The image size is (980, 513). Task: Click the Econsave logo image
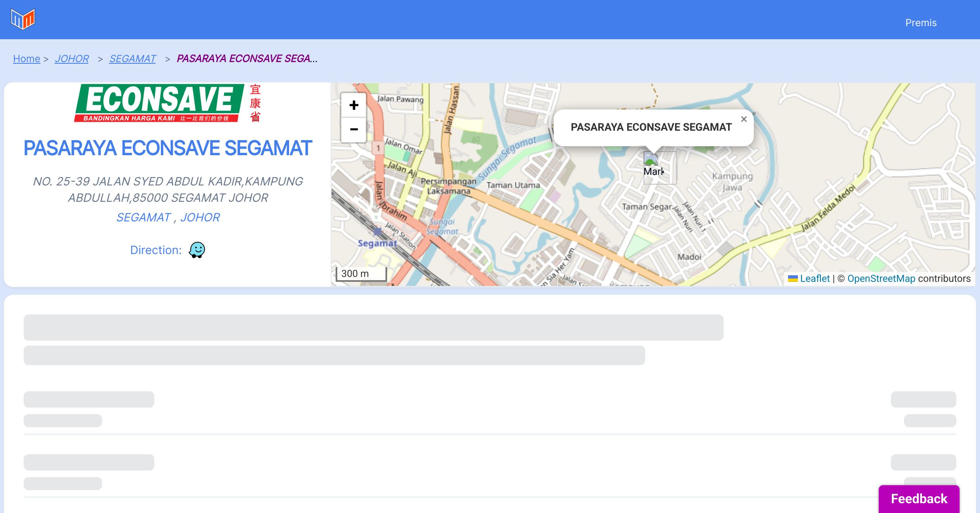pos(167,103)
